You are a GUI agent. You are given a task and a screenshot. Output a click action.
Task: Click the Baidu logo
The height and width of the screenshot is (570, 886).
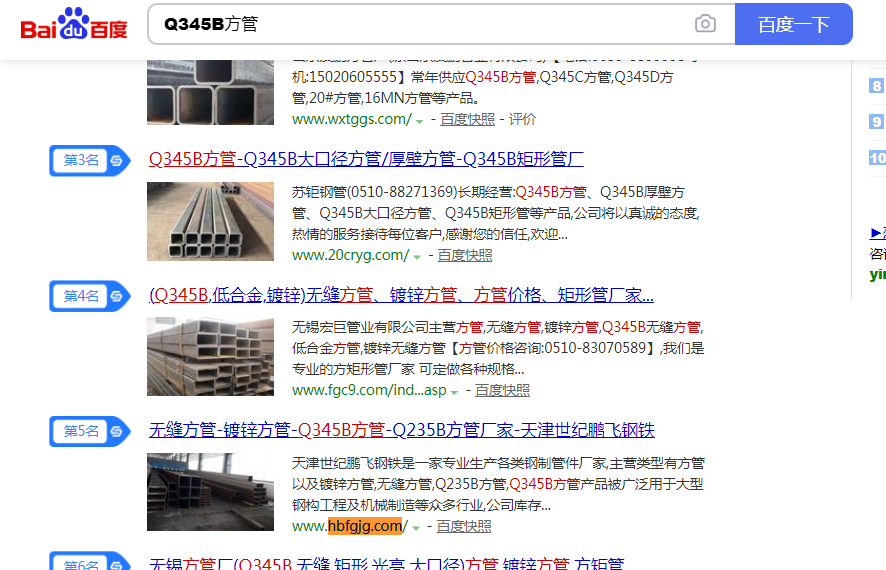pos(74,24)
